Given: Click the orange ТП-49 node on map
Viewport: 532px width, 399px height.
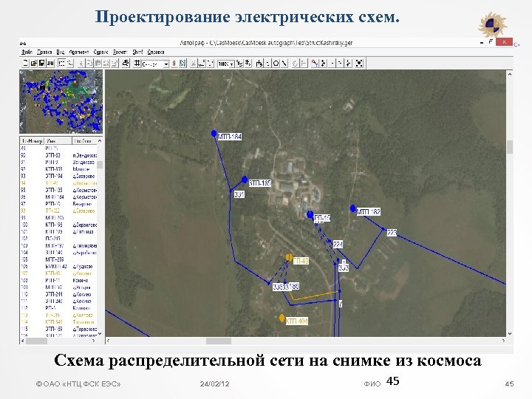Looking at the screenshot, I should point(289,258).
